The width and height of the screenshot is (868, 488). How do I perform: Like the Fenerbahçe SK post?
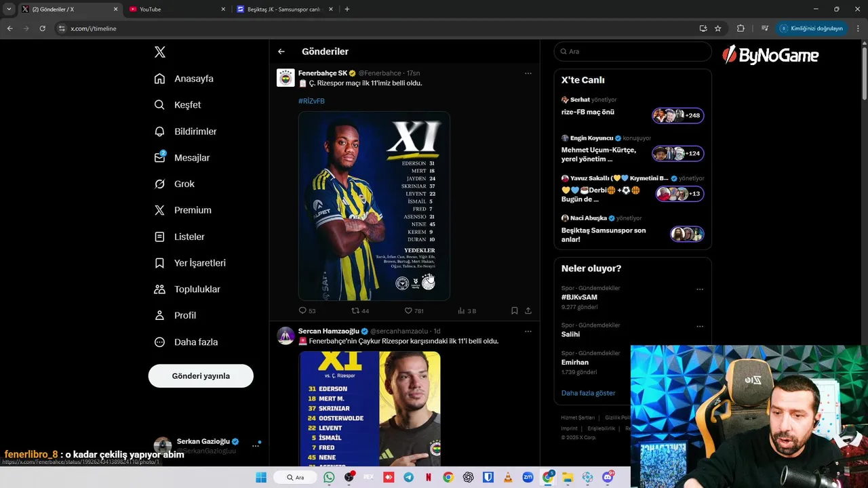click(x=414, y=311)
